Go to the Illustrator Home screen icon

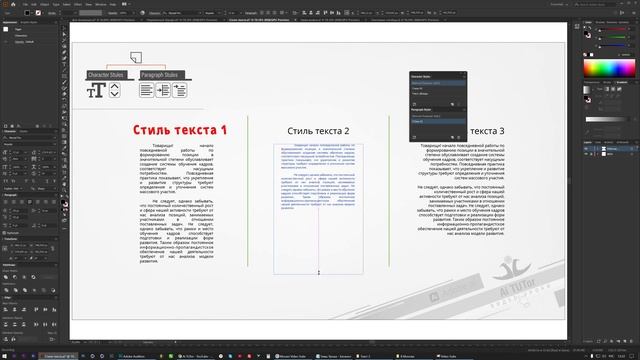click(x=14, y=4)
